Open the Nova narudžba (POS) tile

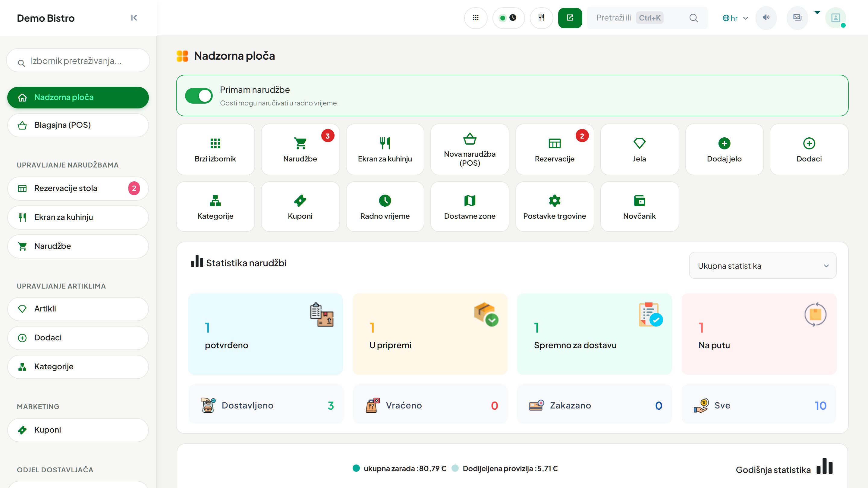point(470,149)
